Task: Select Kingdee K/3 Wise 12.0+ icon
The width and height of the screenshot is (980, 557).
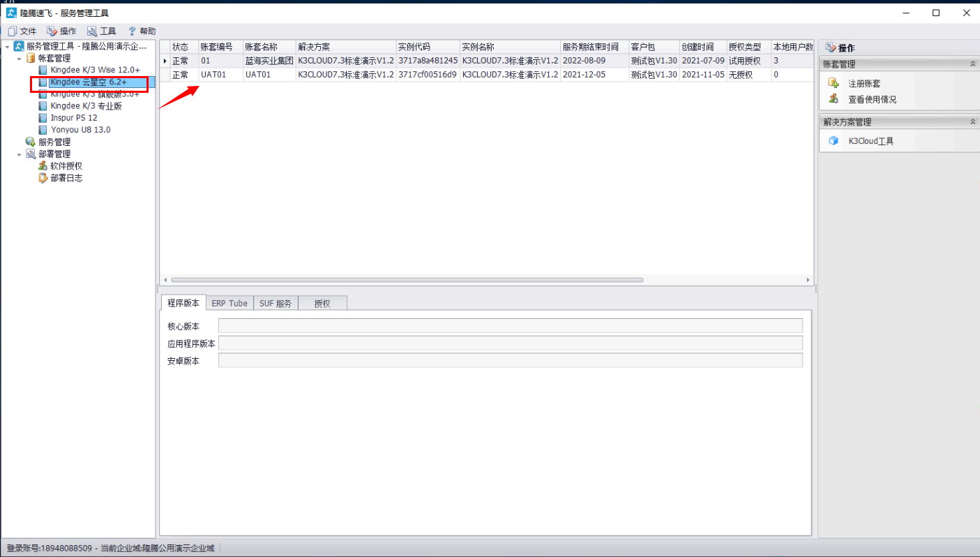Action: pyautogui.click(x=43, y=70)
